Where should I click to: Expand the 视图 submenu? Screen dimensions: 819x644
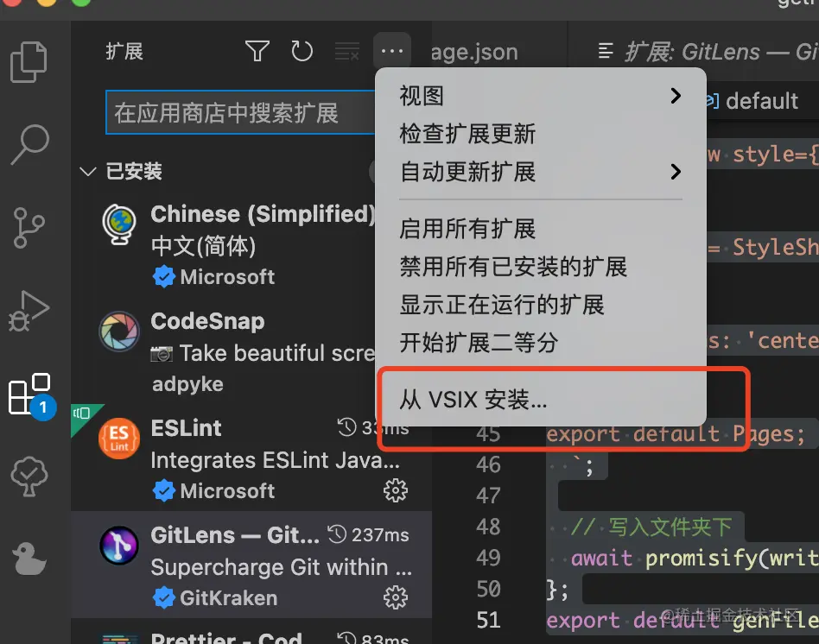[541, 96]
